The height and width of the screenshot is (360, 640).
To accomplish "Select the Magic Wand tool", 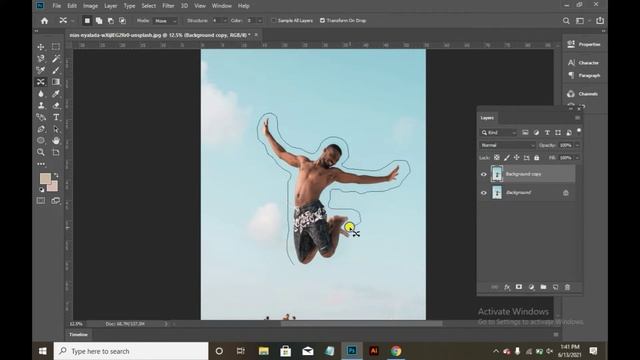I will (x=56, y=59).
